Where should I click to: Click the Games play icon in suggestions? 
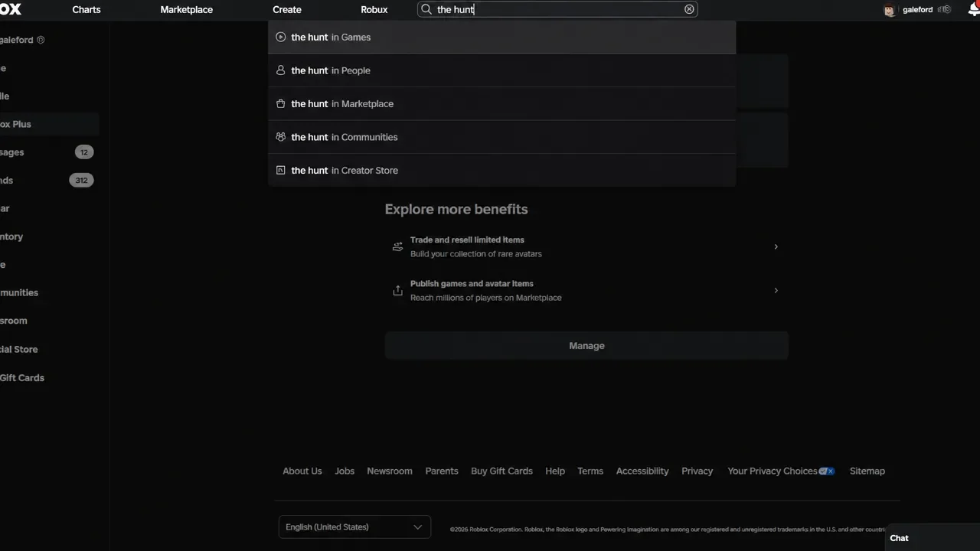(280, 37)
